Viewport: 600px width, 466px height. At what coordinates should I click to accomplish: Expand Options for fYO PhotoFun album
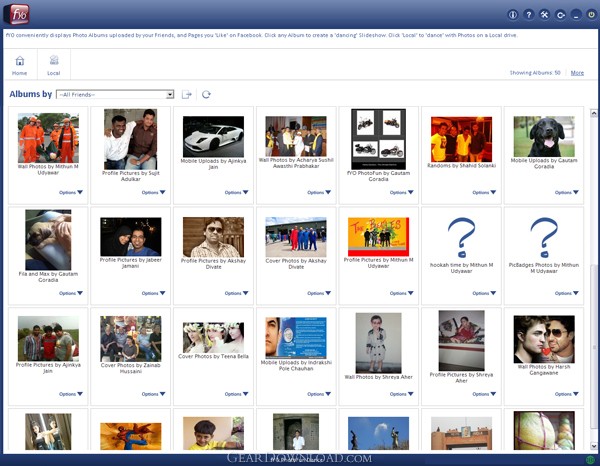[401, 192]
